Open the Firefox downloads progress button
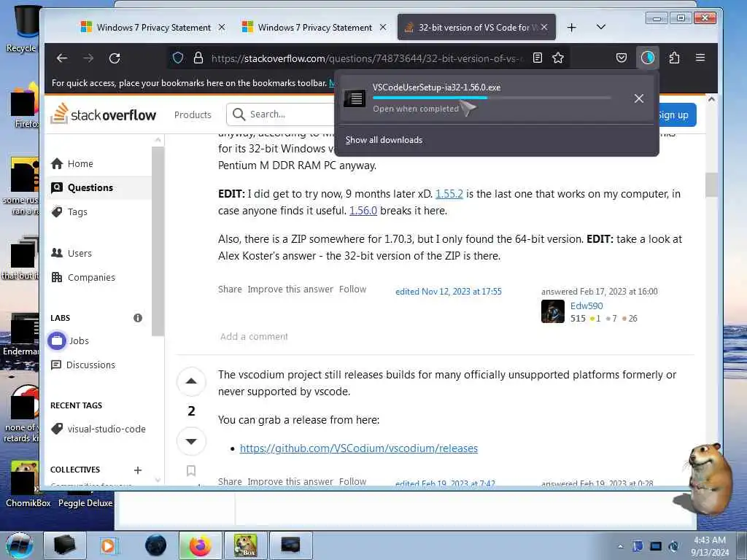This screenshot has width=747, height=560. pyautogui.click(x=648, y=58)
